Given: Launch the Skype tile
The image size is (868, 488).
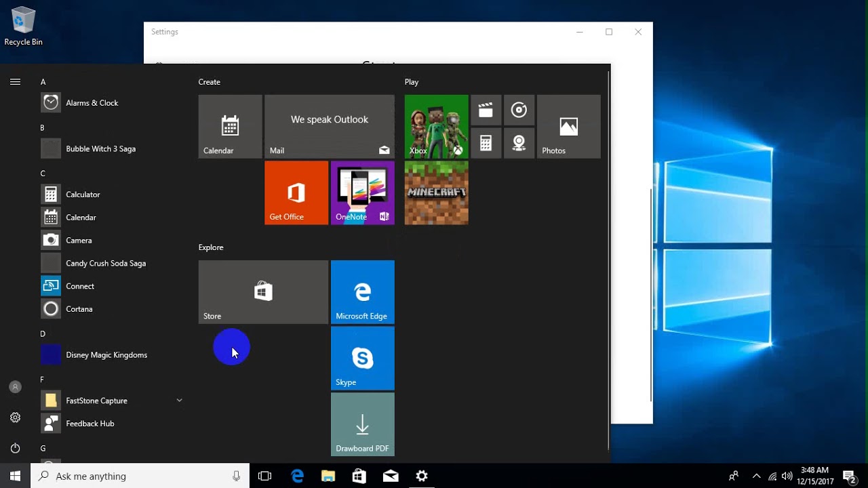Looking at the screenshot, I should (x=363, y=359).
